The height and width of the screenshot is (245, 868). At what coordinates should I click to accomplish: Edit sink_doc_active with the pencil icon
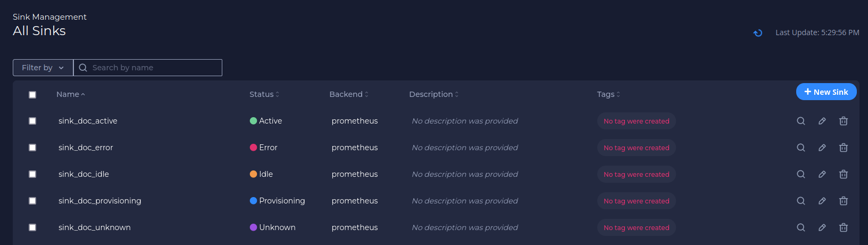[822, 121]
